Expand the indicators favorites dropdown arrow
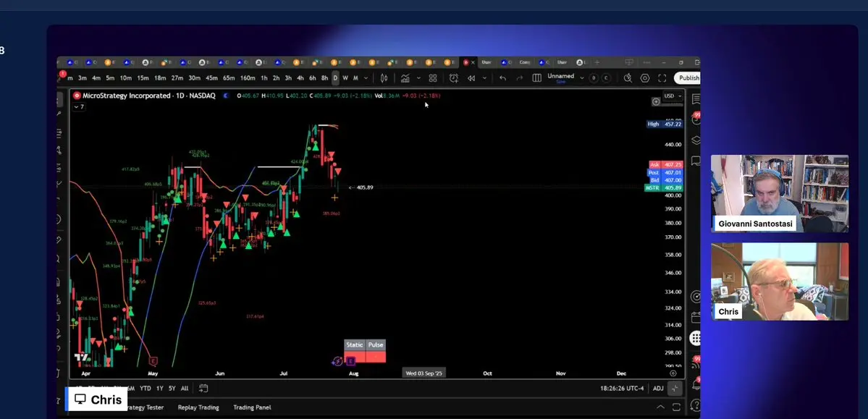The width and height of the screenshot is (868, 419). click(418, 78)
